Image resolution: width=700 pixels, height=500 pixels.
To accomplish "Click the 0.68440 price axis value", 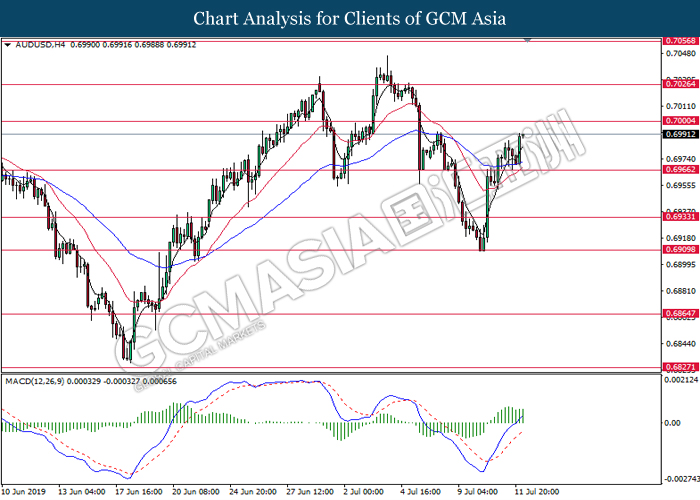I will [x=680, y=344].
